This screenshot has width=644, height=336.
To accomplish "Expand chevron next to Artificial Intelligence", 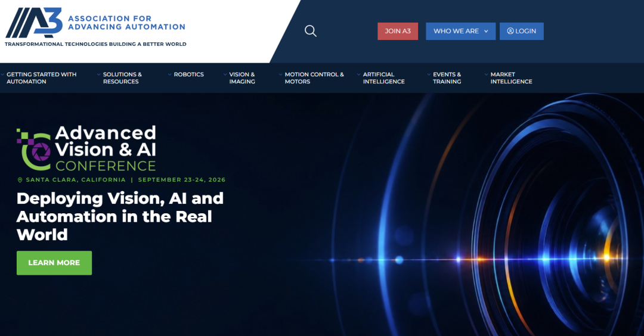I will click(x=358, y=74).
